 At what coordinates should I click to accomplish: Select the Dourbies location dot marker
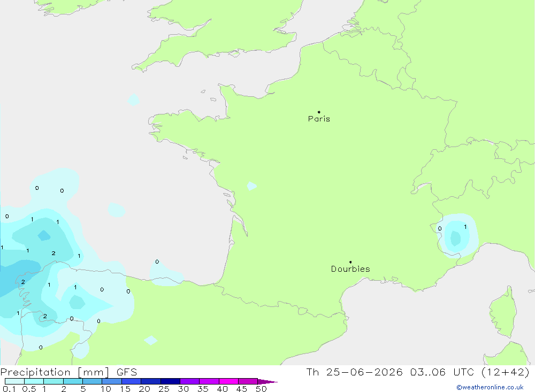(x=350, y=262)
